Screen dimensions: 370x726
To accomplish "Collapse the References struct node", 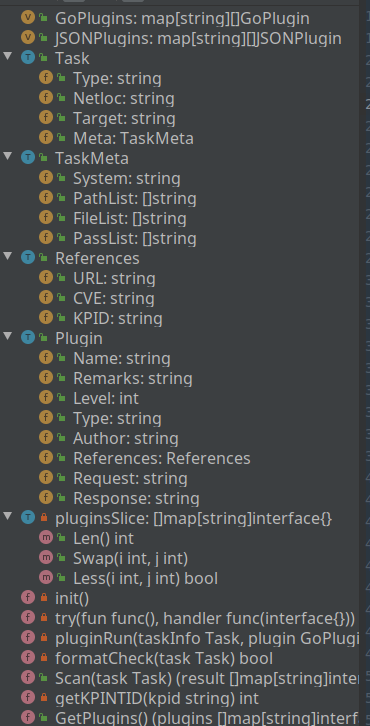I will [8, 257].
